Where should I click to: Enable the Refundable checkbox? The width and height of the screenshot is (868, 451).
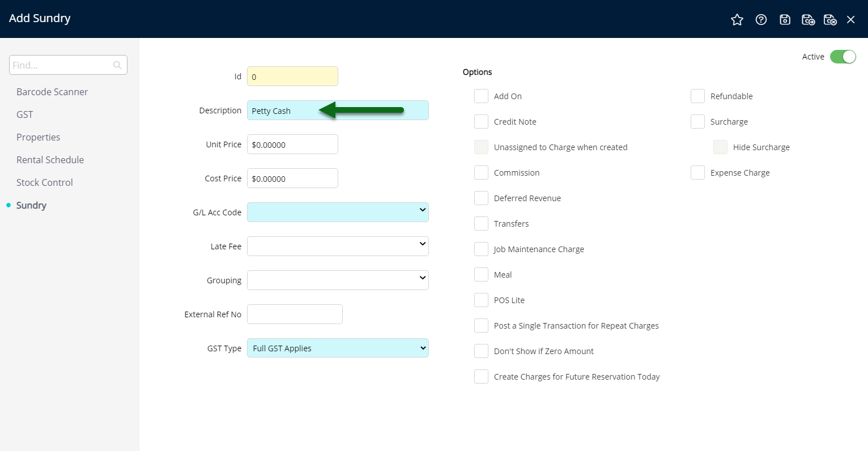697,96
